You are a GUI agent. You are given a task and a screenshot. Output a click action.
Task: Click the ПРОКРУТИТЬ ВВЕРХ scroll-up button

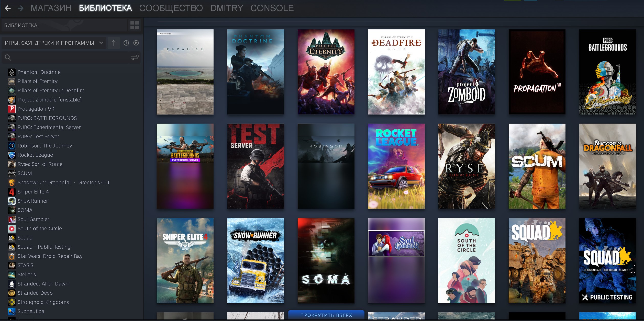pos(326,315)
